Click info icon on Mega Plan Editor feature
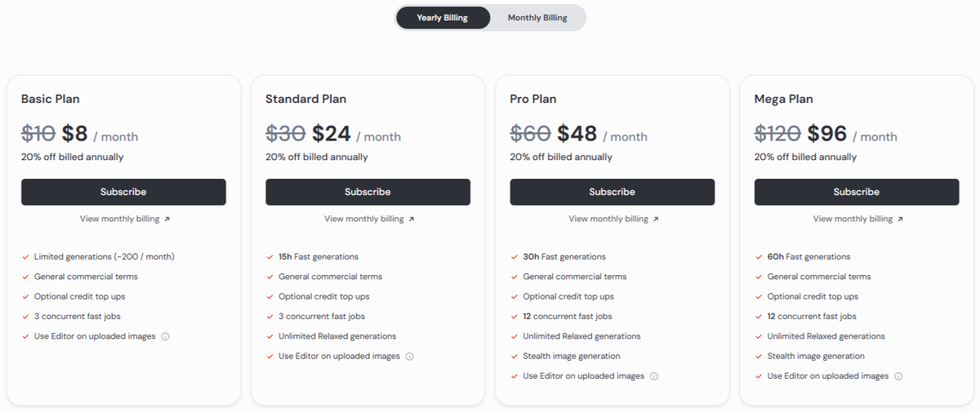 click(898, 376)
